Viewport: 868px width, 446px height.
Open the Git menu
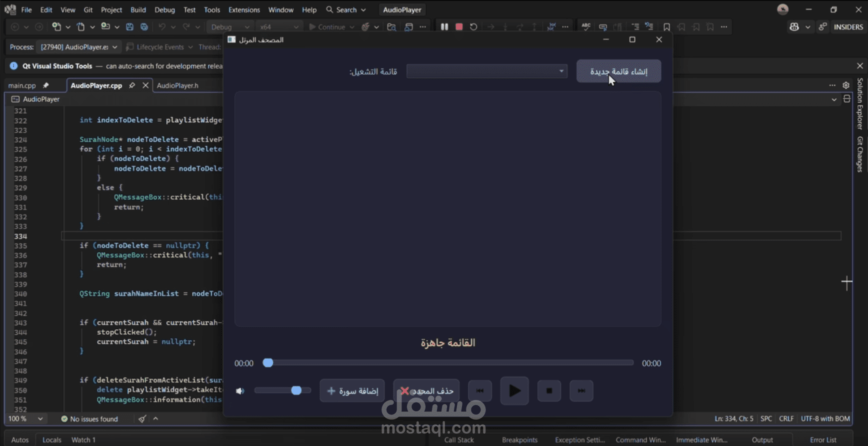click(x=88, y=9)
